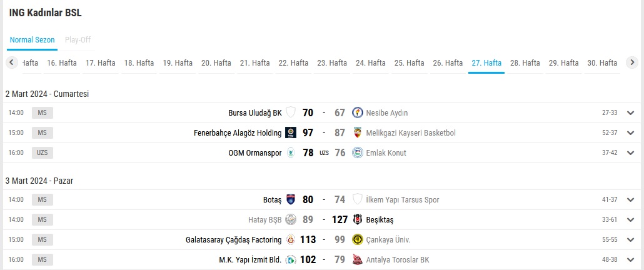Click the Antalya Toroslar BK logo
This screenshot has width=644, height=270.
point(358,260)
